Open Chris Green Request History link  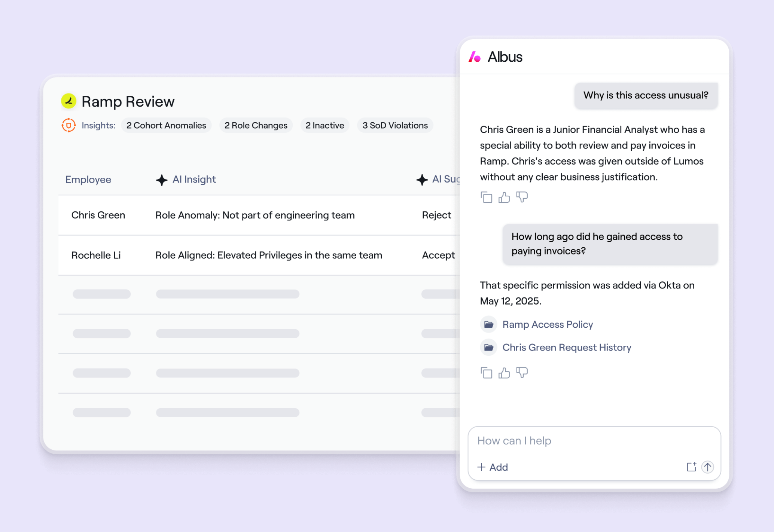[567, 348]
